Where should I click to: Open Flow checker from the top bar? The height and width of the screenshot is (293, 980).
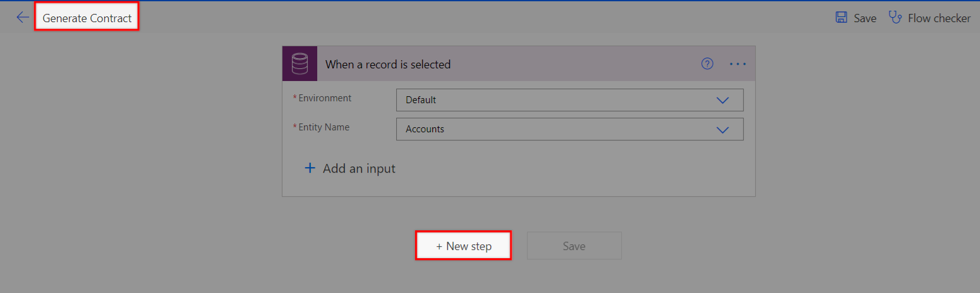(938, 18)
